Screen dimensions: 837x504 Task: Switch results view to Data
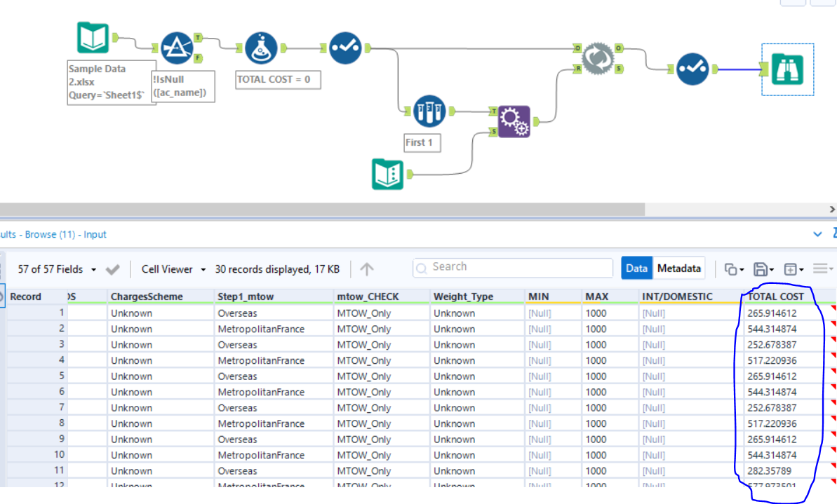tap(636, 268)
